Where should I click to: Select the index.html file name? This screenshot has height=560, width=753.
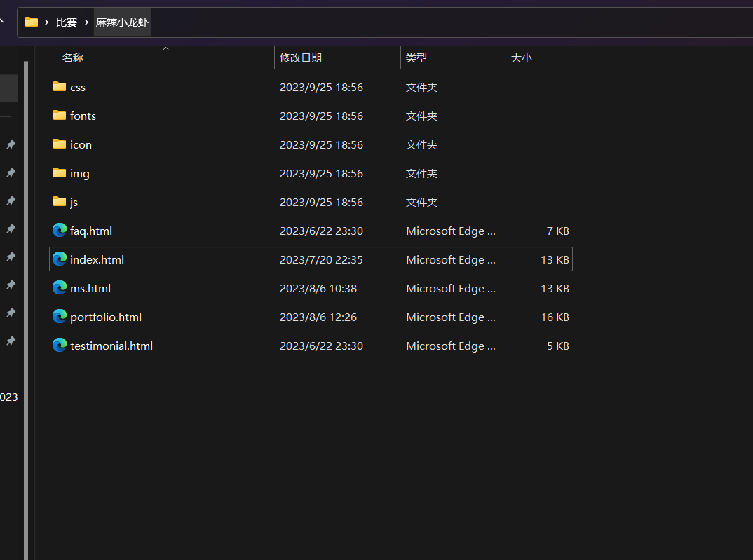97,259
